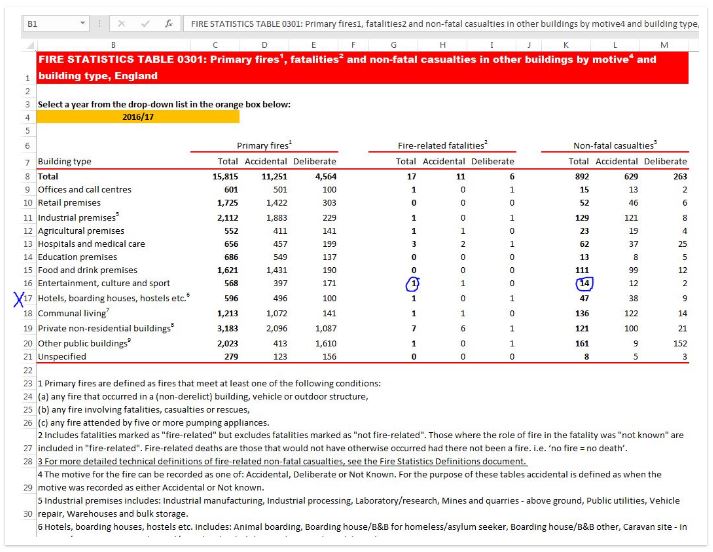Select column H header
The height and width of the screenshot is (552, 713).
tap(442, 45)
